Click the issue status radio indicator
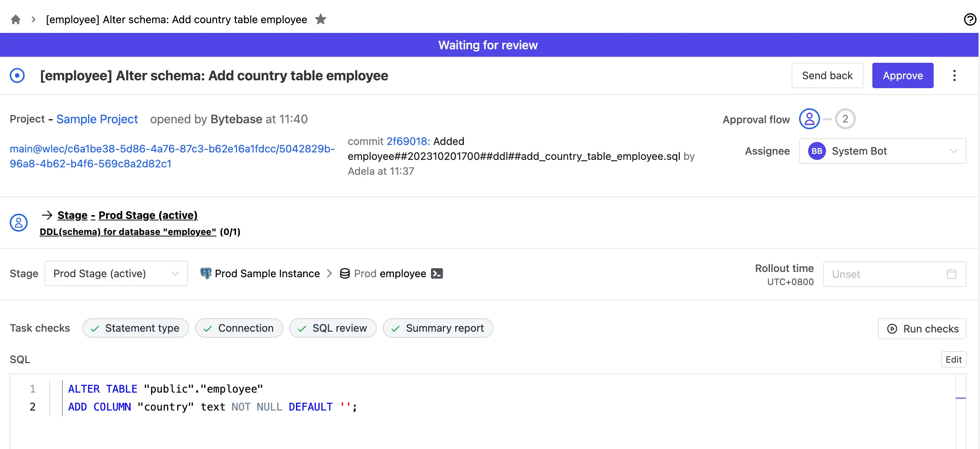The width and height of the screenshot is (980, 449). tap(17, 75)
